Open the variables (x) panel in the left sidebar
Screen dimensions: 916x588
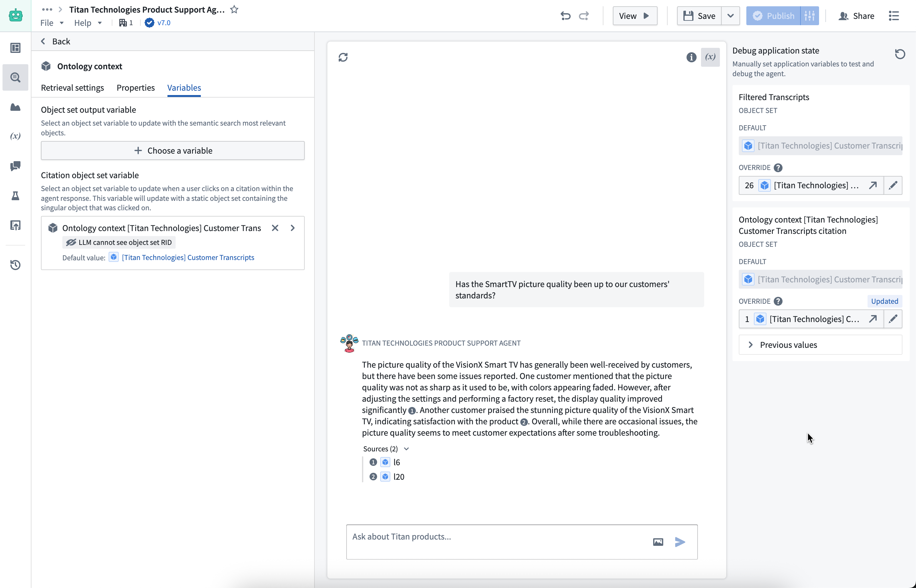[x=15, y=136]
